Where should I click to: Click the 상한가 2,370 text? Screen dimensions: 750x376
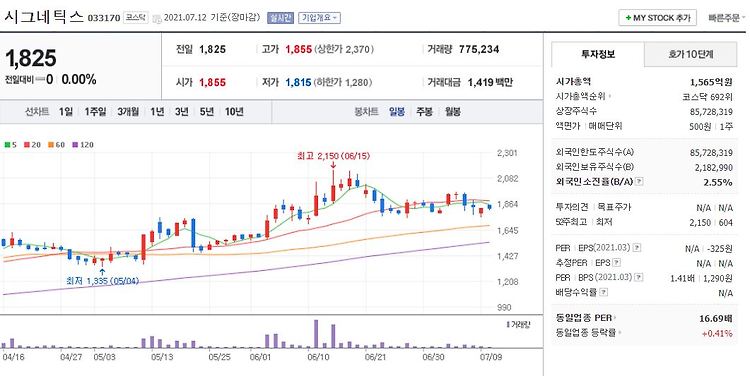[x=344, y=49]
